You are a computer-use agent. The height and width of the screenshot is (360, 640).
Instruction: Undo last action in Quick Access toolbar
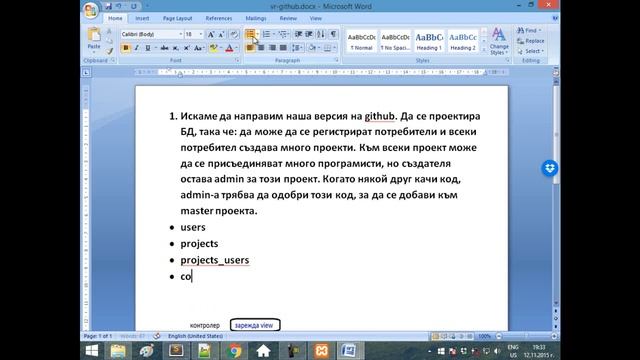tap(119, 6)
